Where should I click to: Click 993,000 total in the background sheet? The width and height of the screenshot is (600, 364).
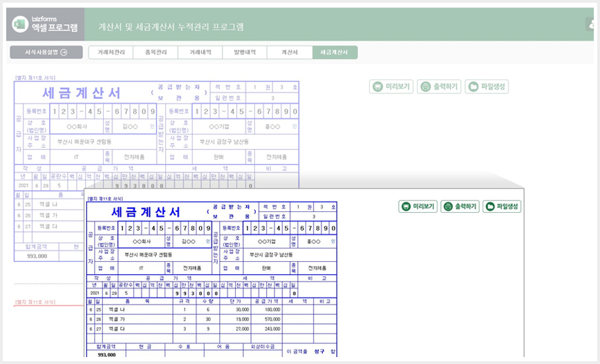click(37, 256)
